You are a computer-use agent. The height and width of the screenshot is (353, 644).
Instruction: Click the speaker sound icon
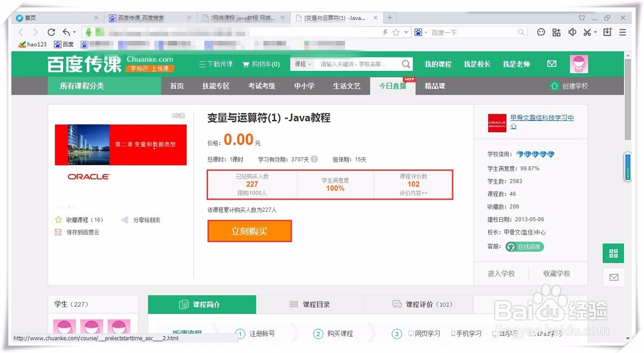[572, 32]
